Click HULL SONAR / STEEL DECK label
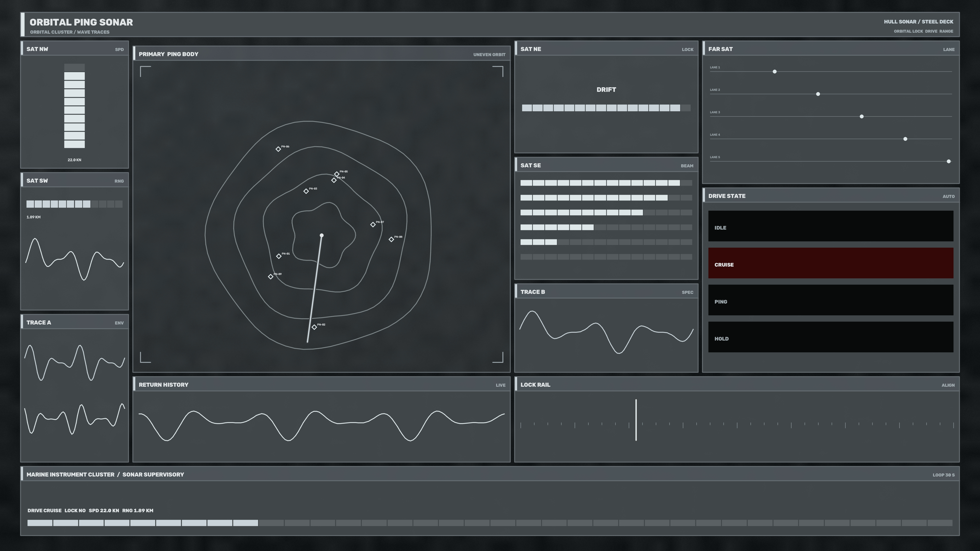The height and width of the screenshot is (551, 980). click(x=918, y=22)
